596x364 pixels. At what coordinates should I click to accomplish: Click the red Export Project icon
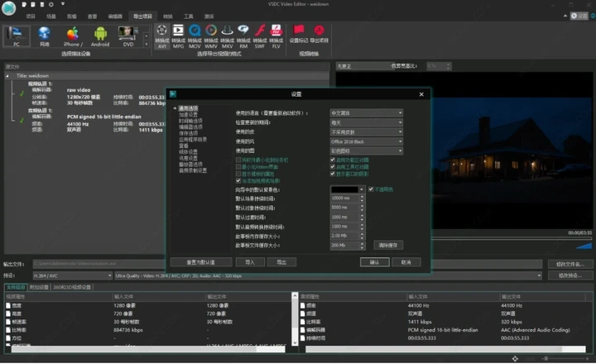(x=319, y=34)
